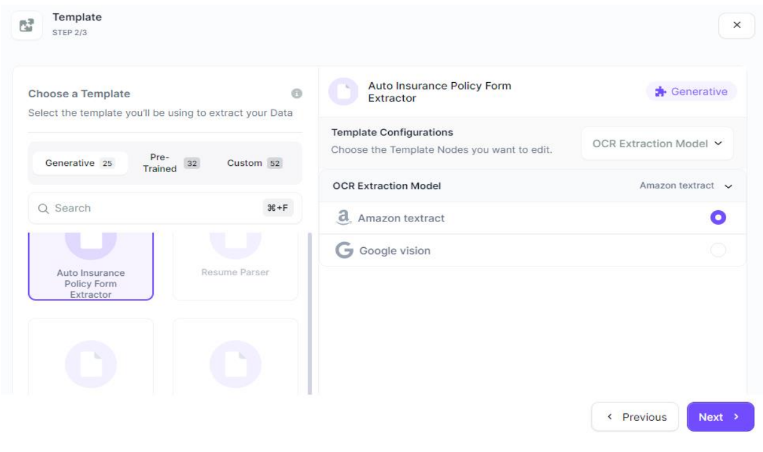The image size is (763, 452).
Task: Select the Amazon textract radio button
Action: (x=717, y=218)
